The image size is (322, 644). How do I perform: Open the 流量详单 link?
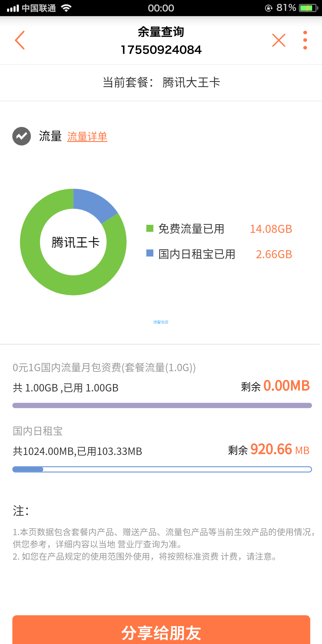point(87,137)
